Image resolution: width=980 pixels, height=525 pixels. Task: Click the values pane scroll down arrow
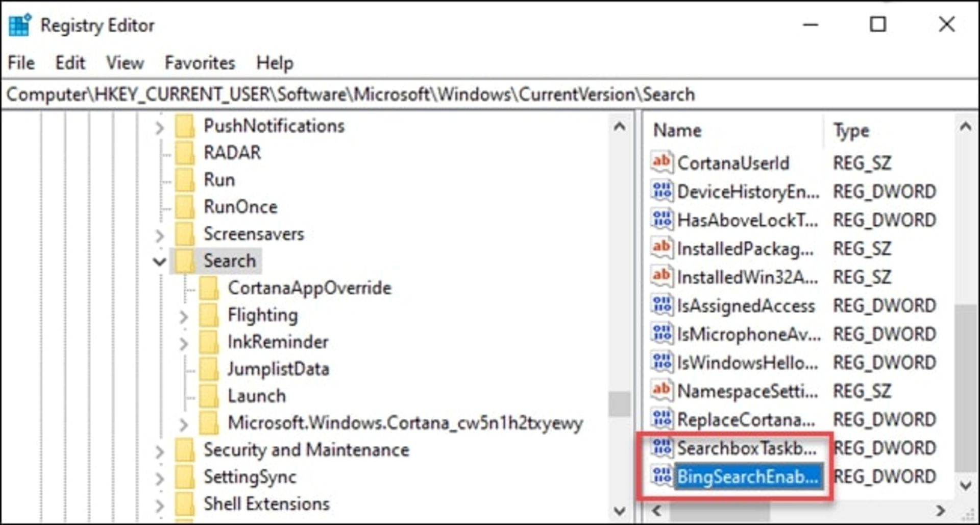pos(966,485)
